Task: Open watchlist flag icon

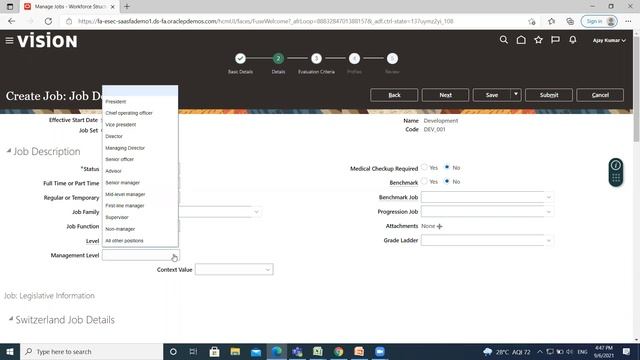Action: point(556,40)
